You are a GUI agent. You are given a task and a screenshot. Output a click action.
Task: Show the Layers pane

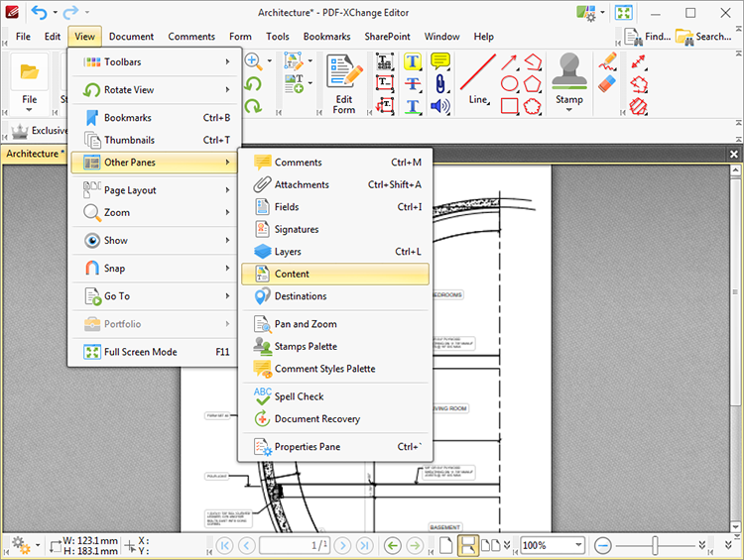[335, 252]
